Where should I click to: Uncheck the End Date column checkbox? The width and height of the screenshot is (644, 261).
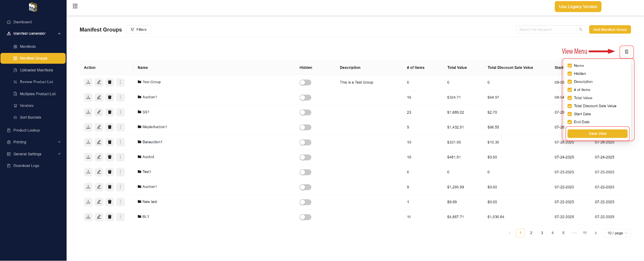point(570,122)
